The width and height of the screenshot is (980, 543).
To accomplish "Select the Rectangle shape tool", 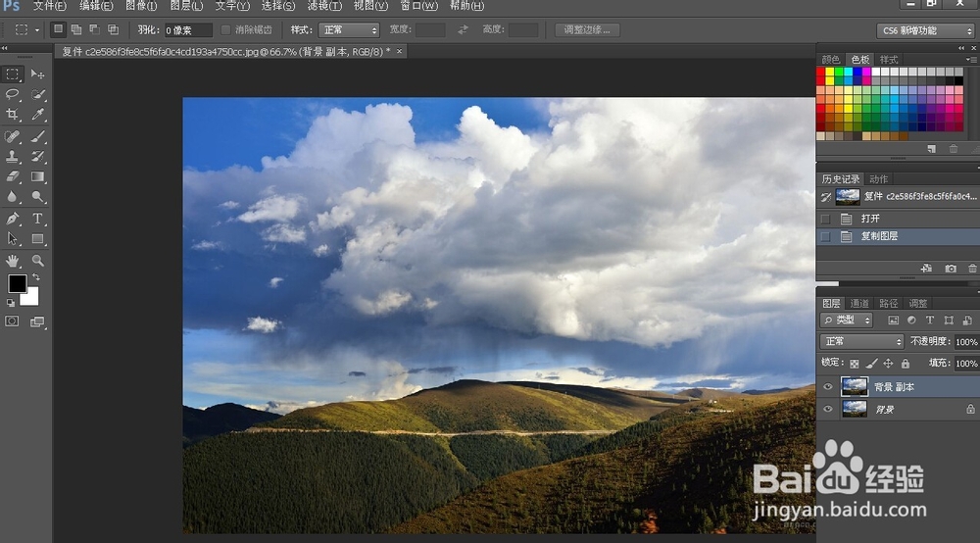I will (37, 239).
